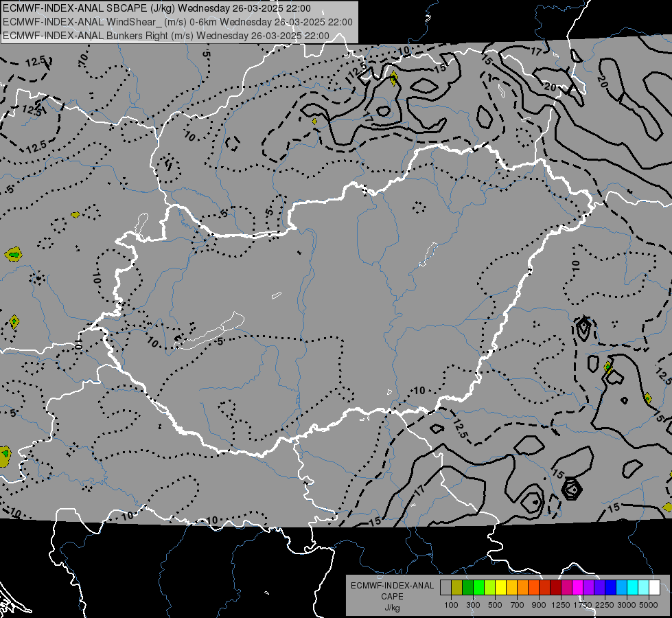Click the 5000 value on the legend scale
This screenshot has height=618, width=672.
pos(649,605)
